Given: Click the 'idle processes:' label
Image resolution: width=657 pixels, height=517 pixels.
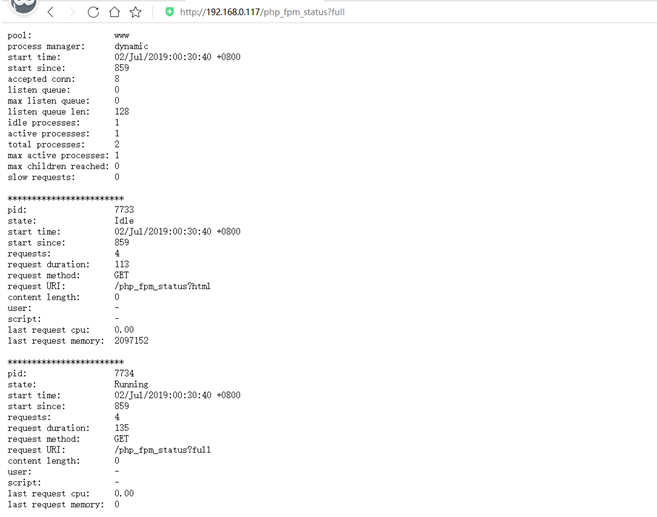Looking at the screenshot, I should (44, 123).
